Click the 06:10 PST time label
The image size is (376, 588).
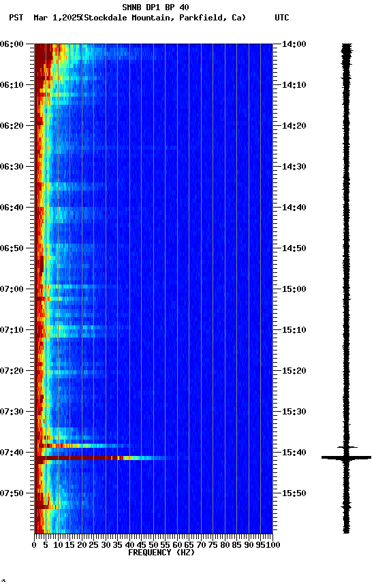pyautogui.click(x=12, y=85)
